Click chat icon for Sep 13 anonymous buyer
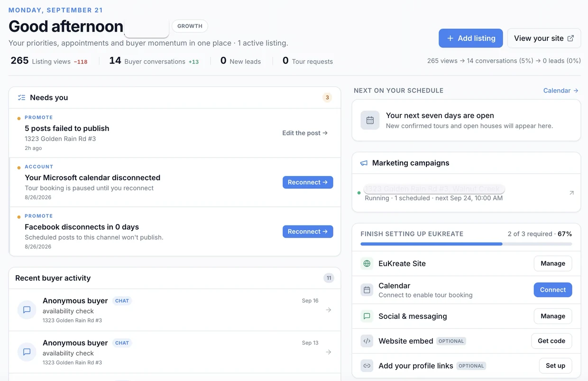The height and width of the screenshot is (381, 588). (27, 352)
